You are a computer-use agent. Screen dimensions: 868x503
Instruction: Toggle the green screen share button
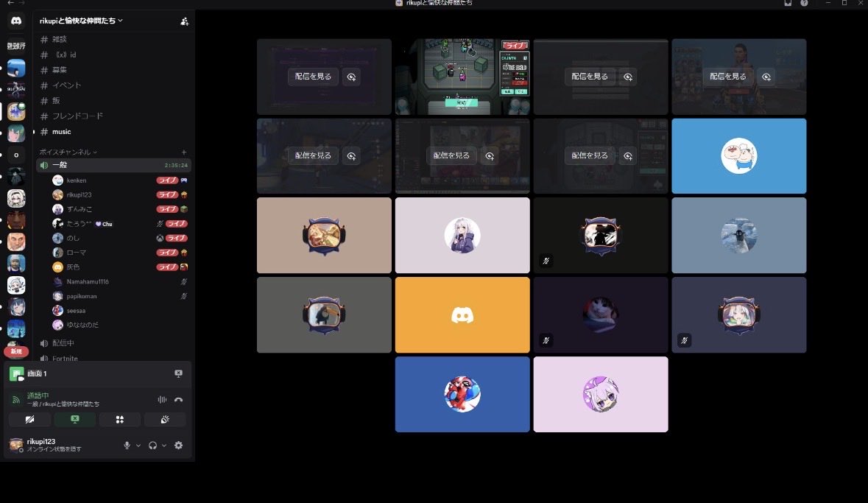point(75,420)
